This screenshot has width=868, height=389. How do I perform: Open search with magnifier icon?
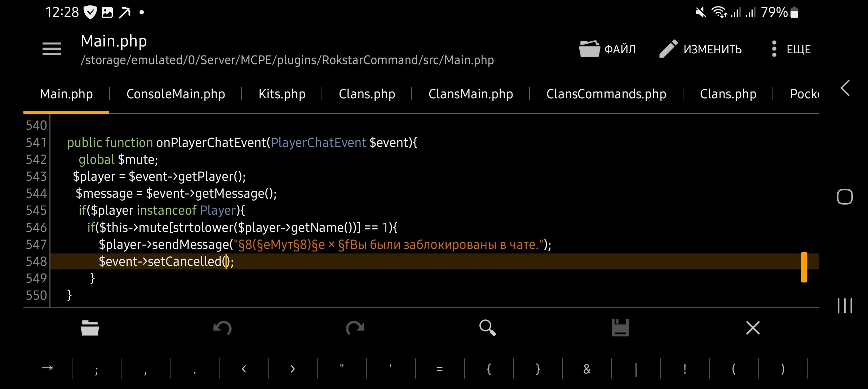487,328
